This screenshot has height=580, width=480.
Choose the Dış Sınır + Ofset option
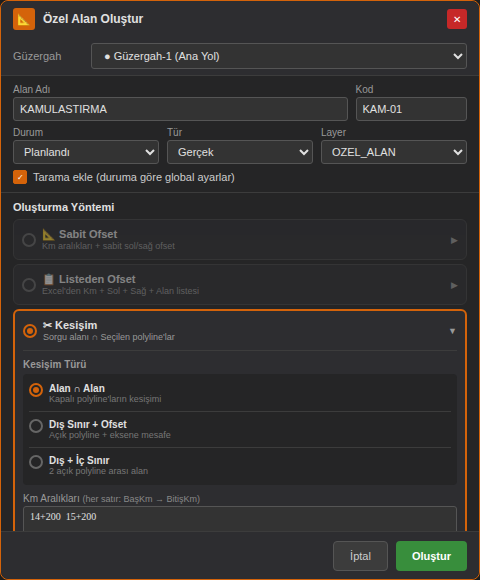pyautogui.click(x=36, y=426)
